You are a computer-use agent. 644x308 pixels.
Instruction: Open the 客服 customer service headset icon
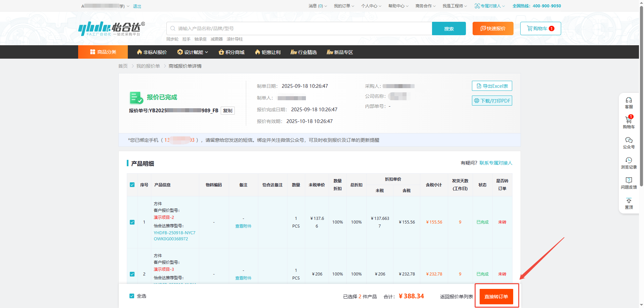[629, 100]
